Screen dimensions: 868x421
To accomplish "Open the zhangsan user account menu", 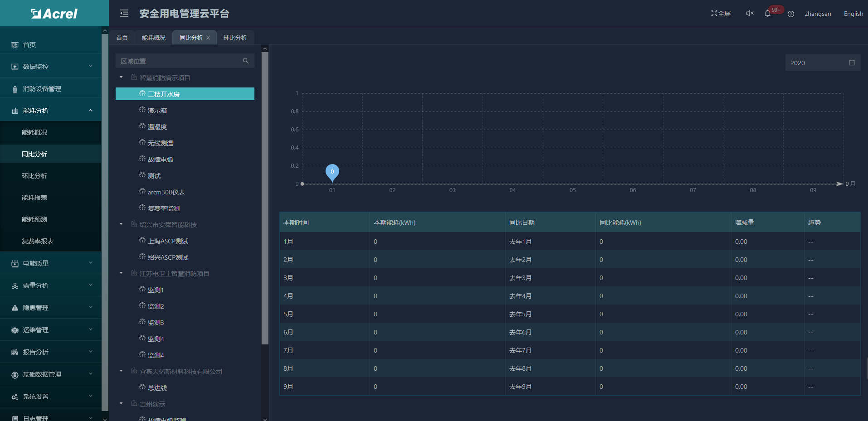I will (818, 14).
